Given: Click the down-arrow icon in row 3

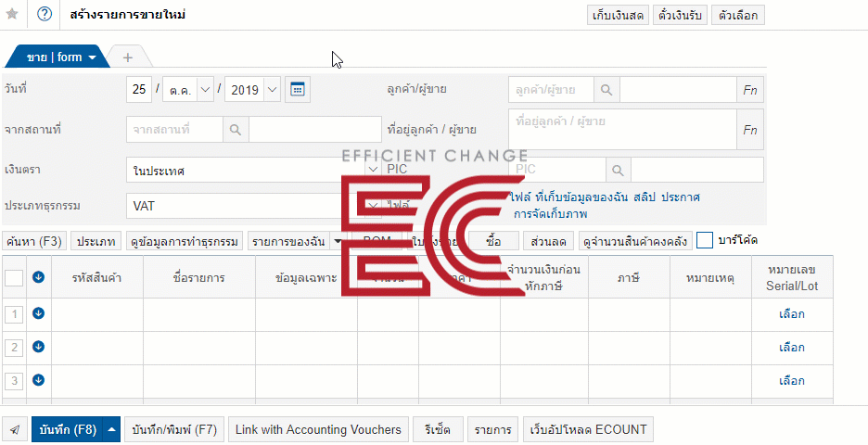Looking at the screenshot, I should (x=38, y=380).
